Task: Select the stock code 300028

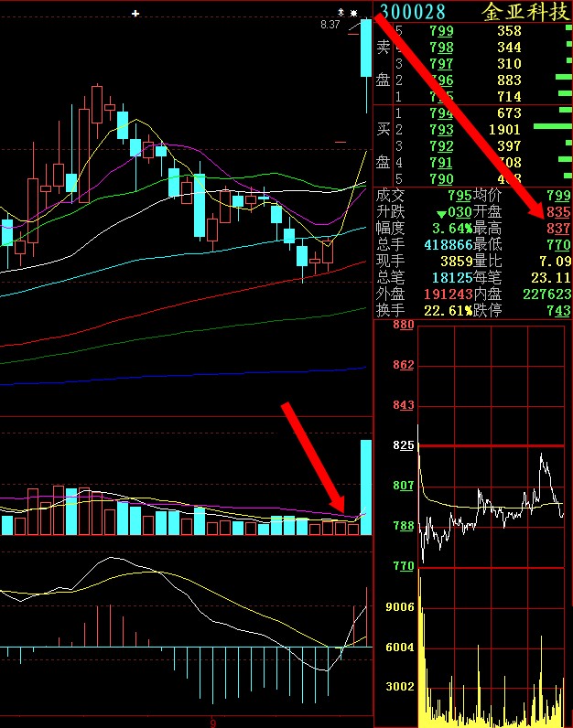Action: [x=413, y=12]
